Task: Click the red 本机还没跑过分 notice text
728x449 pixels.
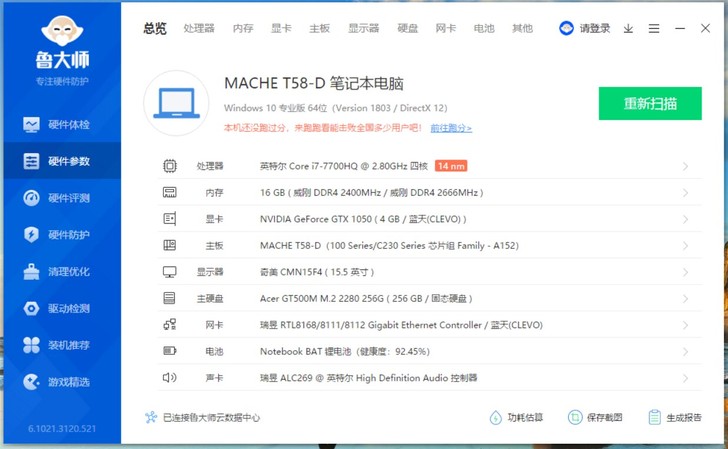Action: click(x=323, y=128)
